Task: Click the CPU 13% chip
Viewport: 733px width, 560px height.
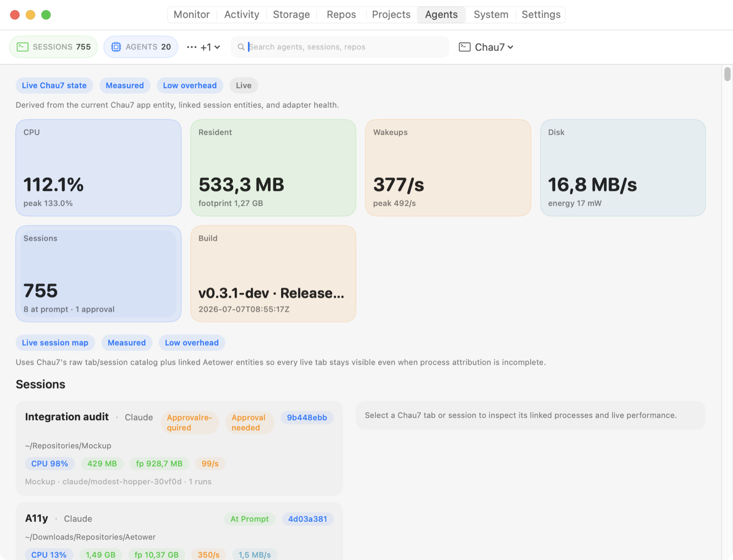Action: [x=49, y=555]
